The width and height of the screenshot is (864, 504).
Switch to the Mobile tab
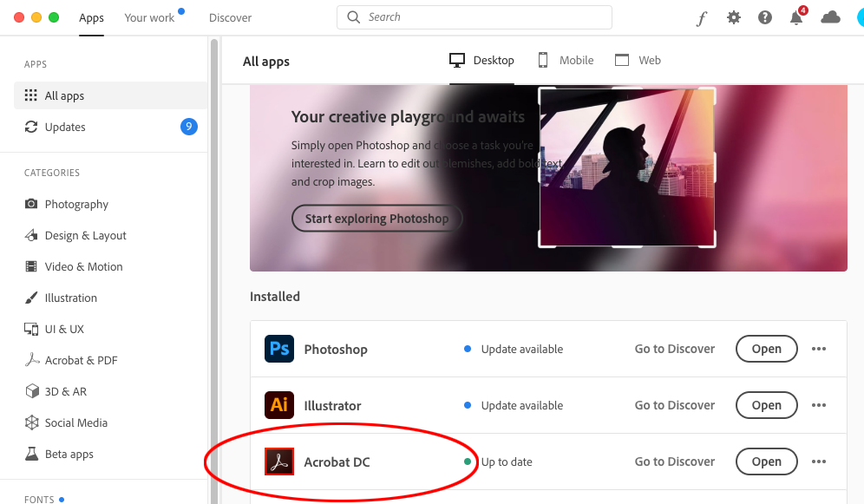coord(566,61)
